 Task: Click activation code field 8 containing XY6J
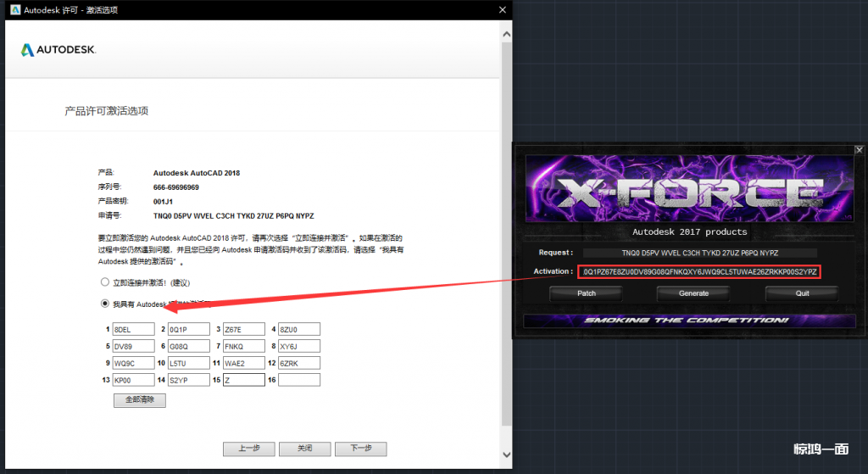(x=298, y=346)
